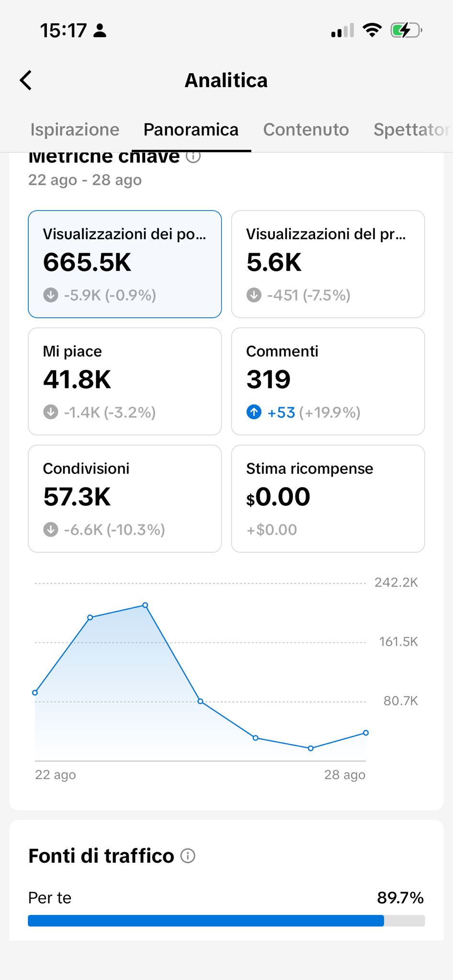Select the Stima ricompense $0.00 card

click(x=328, y=499)
